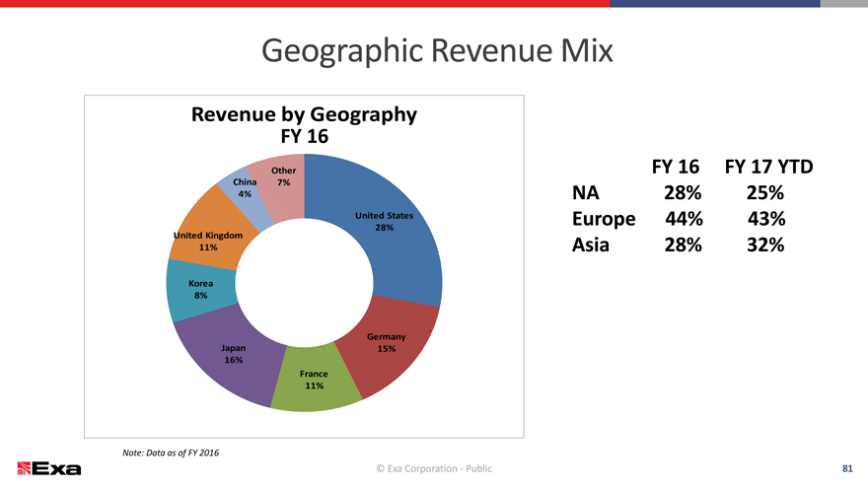Click the slide number 81
The image size is (868, 488).
point(846,468)
